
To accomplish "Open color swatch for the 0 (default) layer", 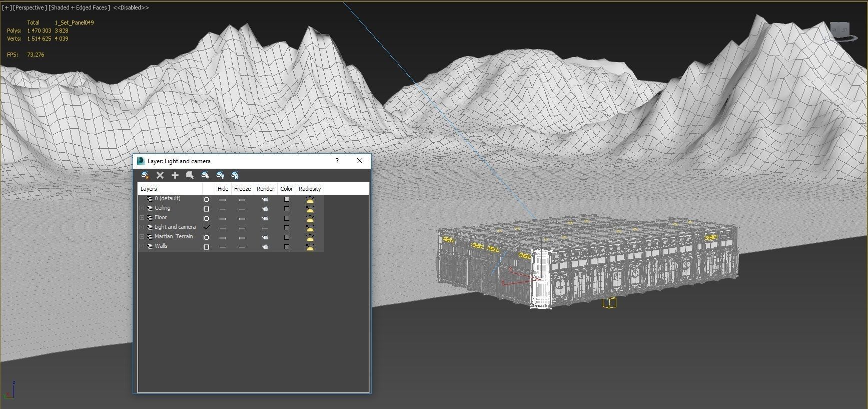I will (x=287, y=199).
